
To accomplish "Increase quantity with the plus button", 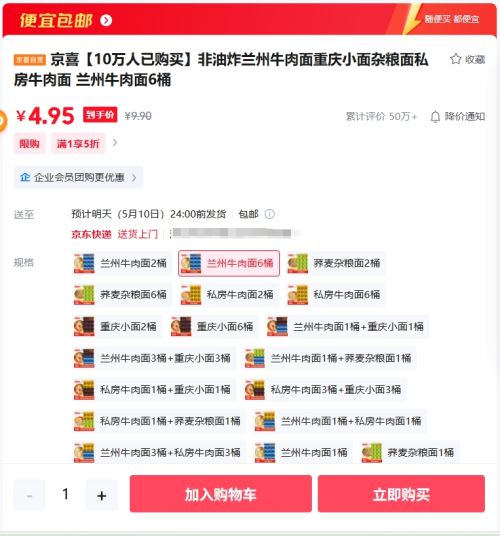I will [102, 495].
